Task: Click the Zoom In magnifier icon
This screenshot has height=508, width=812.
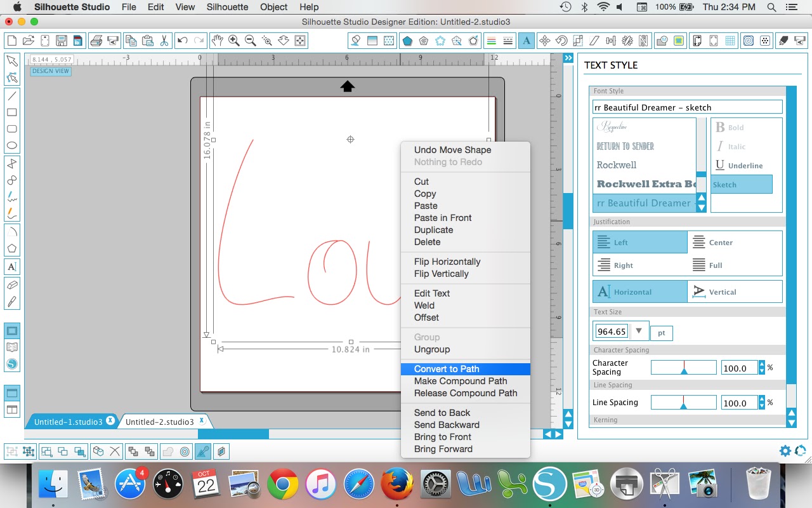Action: pyautogui.click(x=233, y=39)
